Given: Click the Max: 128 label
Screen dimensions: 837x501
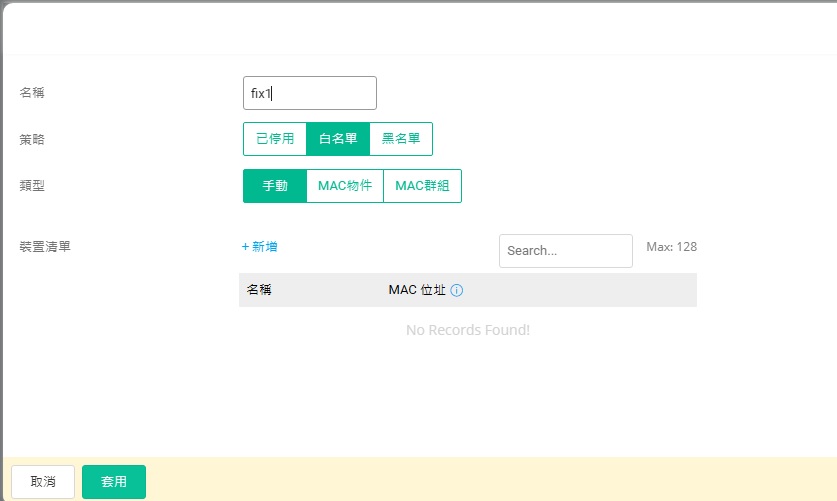Looking at the screenshot, I should [671, 246].
